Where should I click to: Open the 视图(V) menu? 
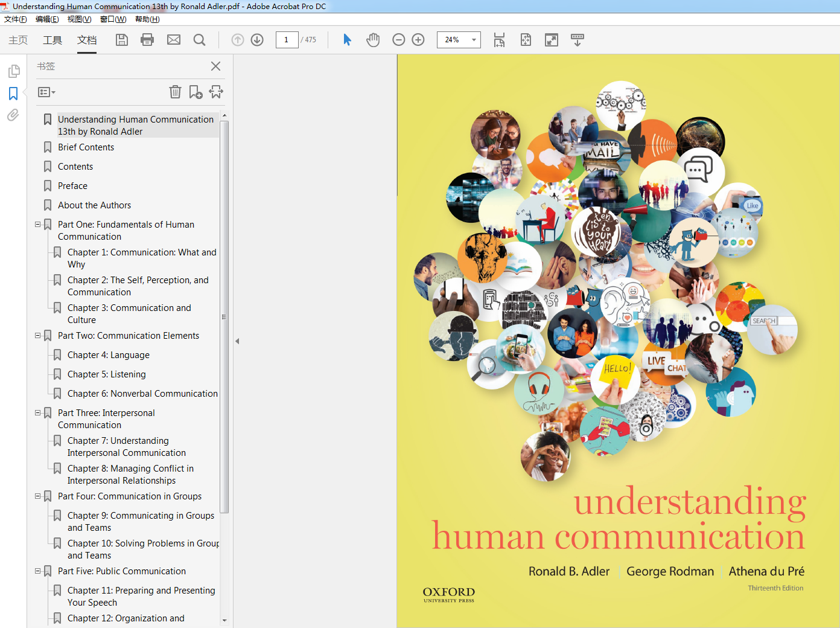[x=80, y=19]
